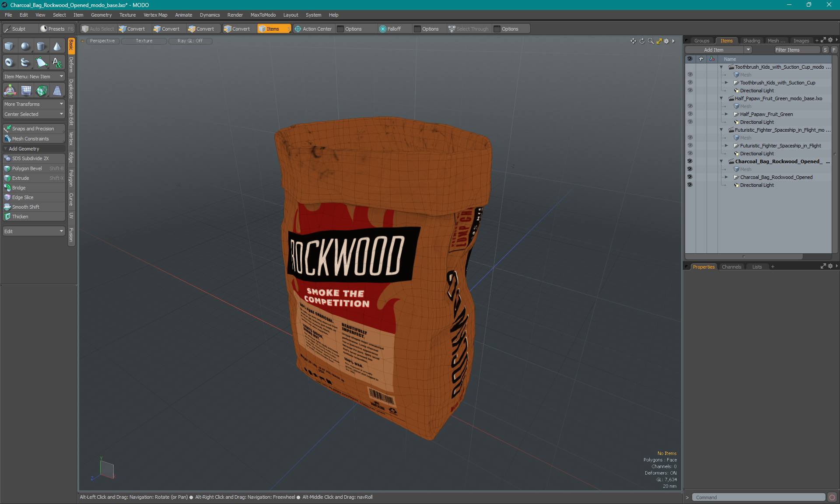The width and height of the screenshot is (840, 504).
Task: Click the Filter Items field
Action: (x=796, y=50)
